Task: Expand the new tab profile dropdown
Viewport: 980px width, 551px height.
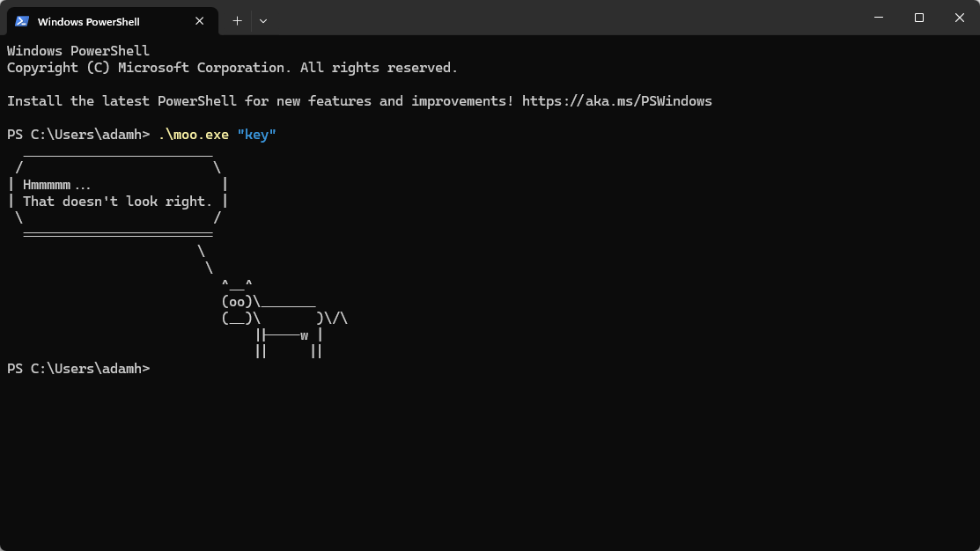Action: 263,21
